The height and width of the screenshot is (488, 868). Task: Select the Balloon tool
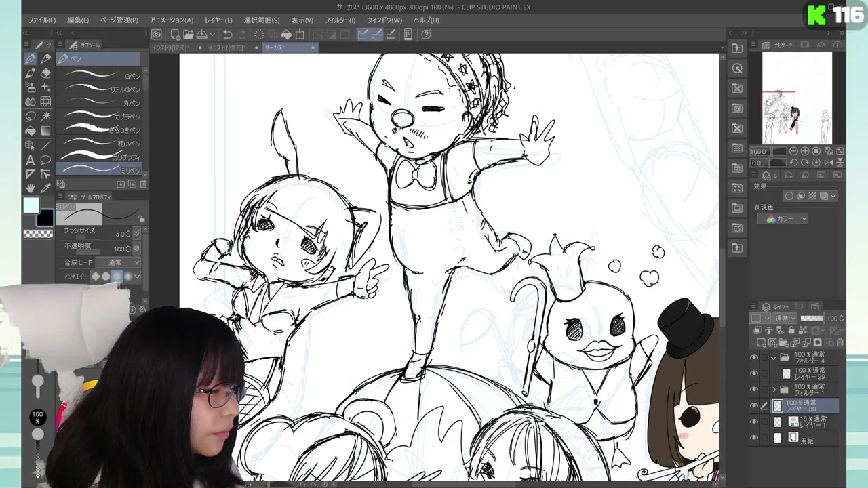[x=45, y=160]
